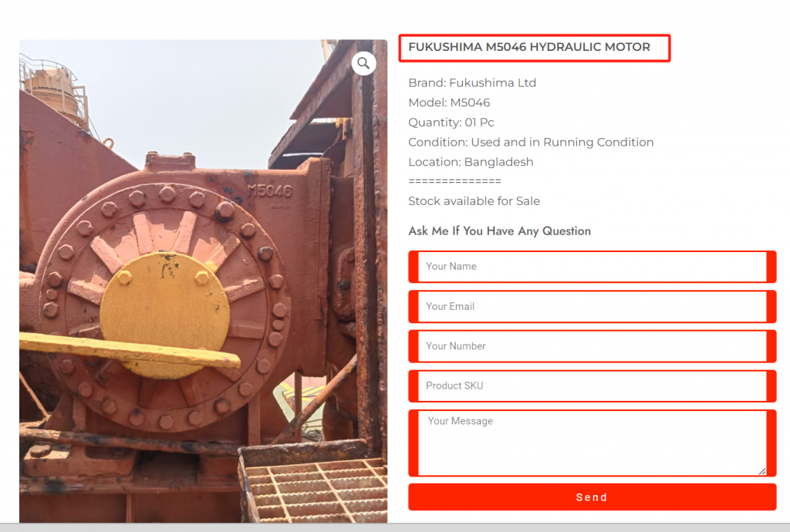Click the equals-sign separator line
The width and height of the screenshot is (790, 532).
(x=454, y=181)
